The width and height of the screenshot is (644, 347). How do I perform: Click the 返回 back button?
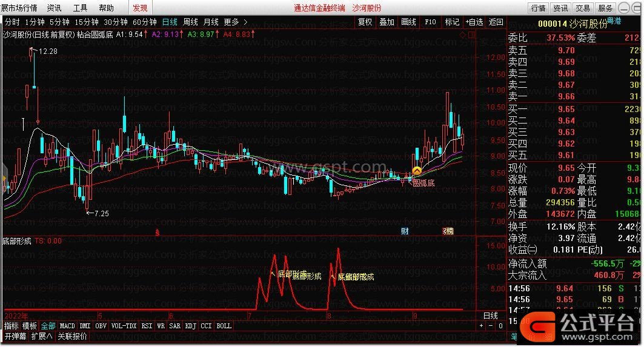(496, 22)
